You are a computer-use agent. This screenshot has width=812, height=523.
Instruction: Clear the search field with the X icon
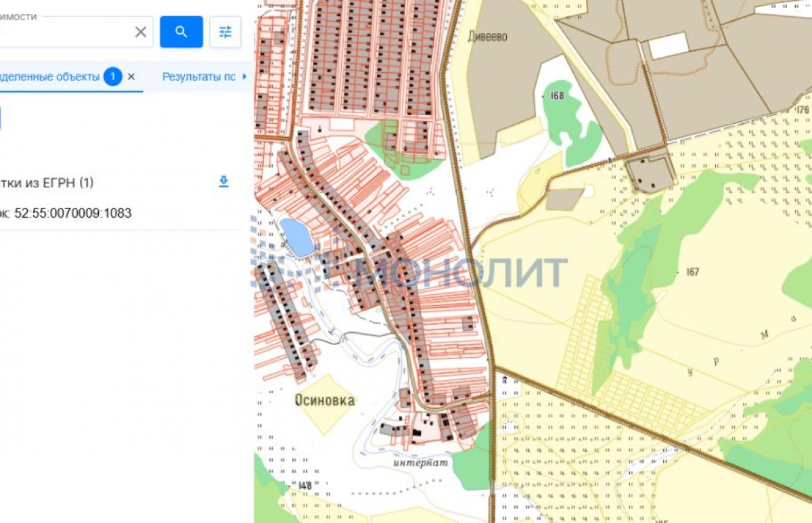[x=141, y=32]
